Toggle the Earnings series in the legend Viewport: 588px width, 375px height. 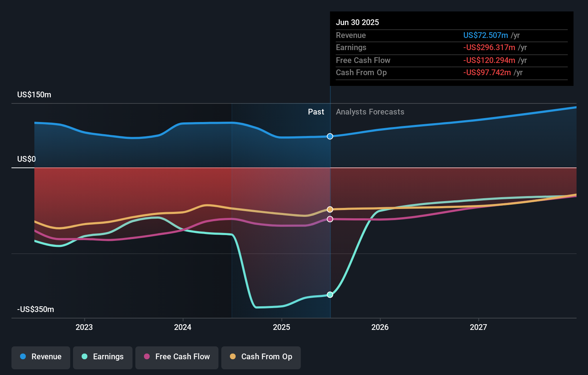pyautogui.click(x=103, y=357)
